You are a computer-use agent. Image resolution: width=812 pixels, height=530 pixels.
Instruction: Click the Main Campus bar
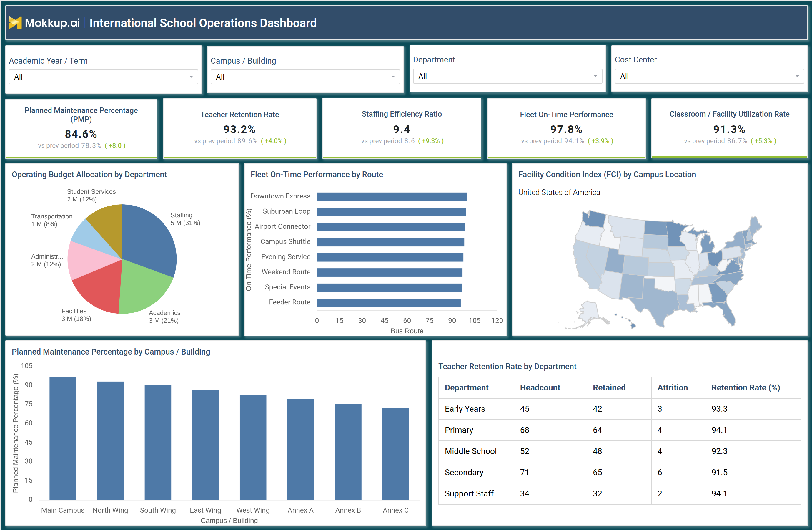(63, 438)
